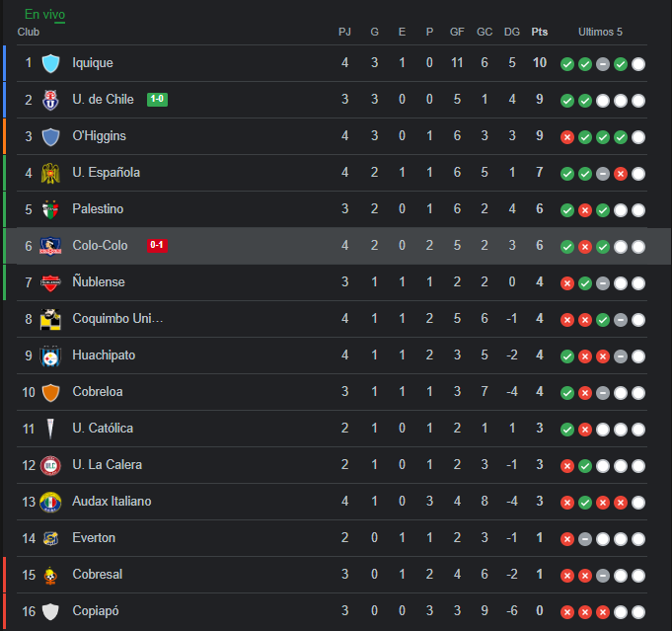
Task: Select the Coquimbo Unido pirate crest
Action: [x=50, y=319]
